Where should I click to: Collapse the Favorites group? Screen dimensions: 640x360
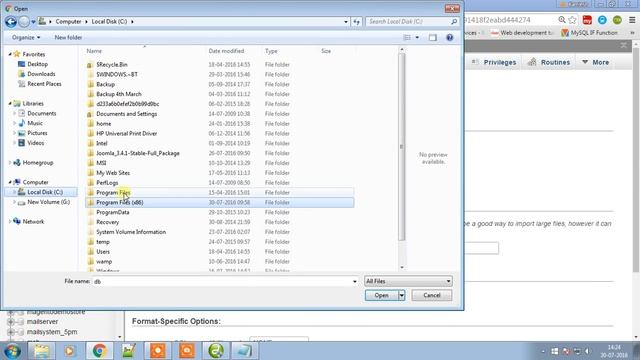10,54
